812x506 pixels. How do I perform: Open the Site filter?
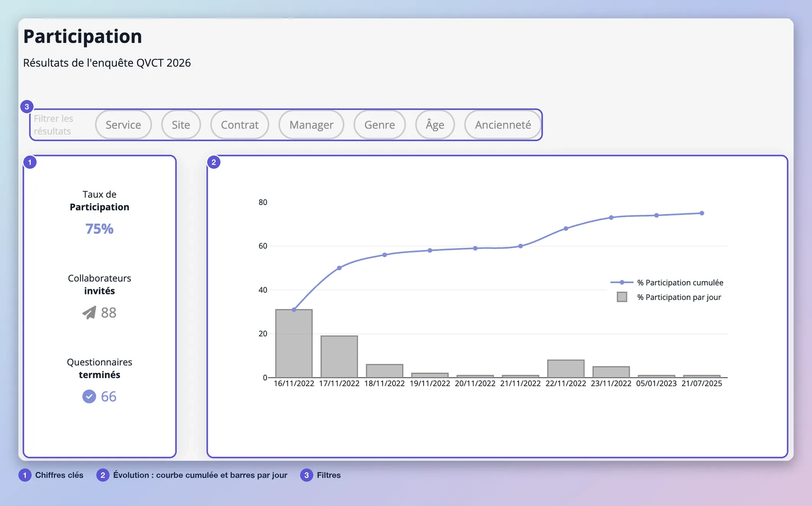pyautogui.click(x=181, y=125)
